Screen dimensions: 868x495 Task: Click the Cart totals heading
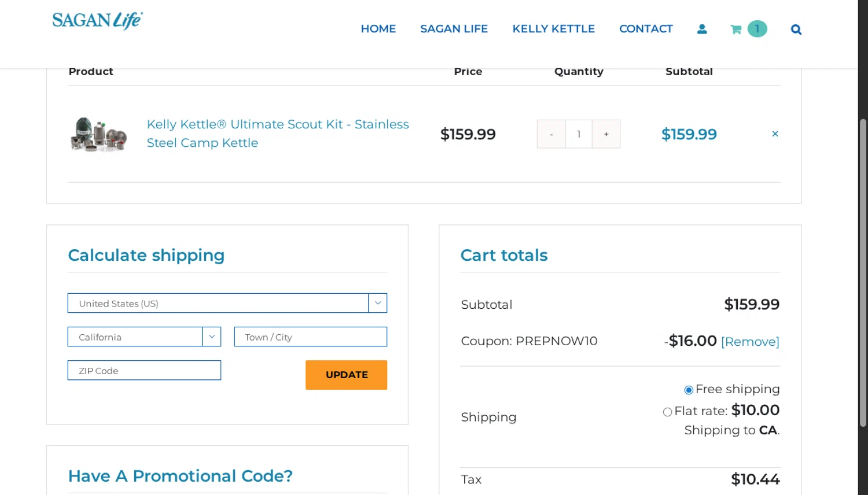pos(504,255)
